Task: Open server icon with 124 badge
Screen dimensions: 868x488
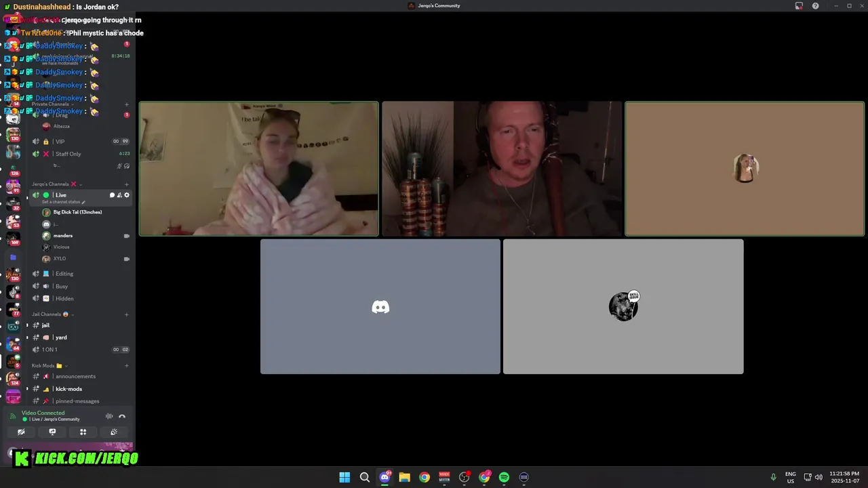Action: point(13,378)
